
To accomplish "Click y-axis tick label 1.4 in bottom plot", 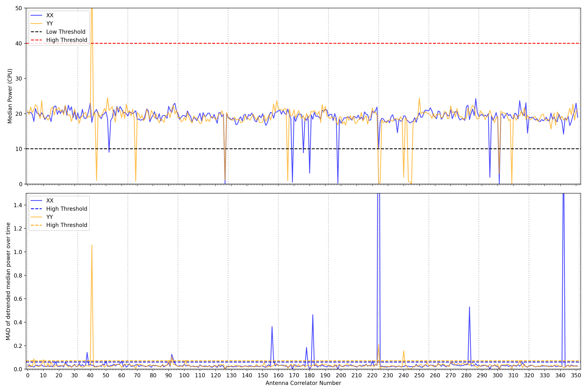I will click(18, 205).
